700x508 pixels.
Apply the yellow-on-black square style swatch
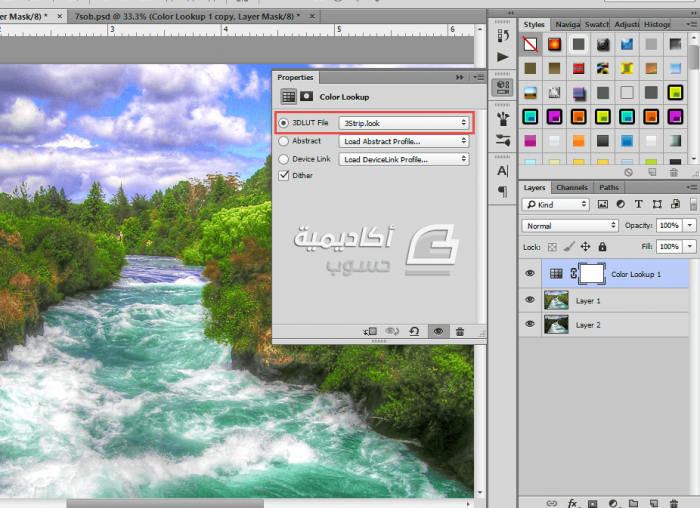pos(675,92)
